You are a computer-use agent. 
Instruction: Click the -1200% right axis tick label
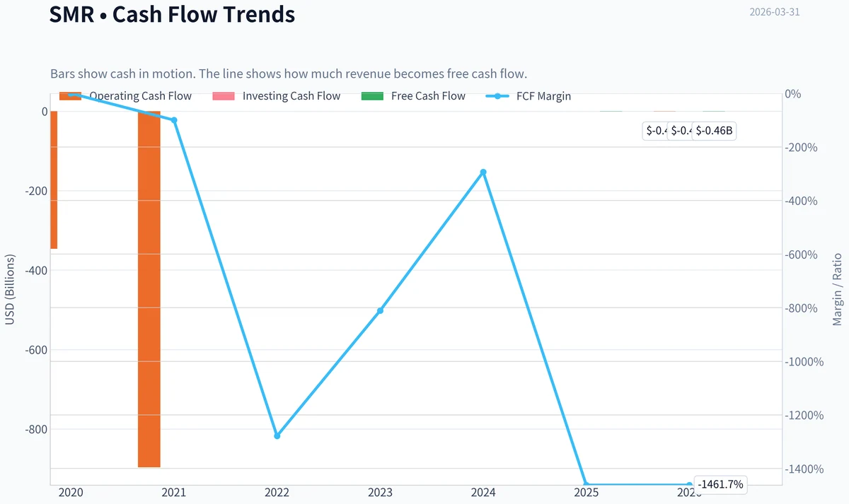804,416
